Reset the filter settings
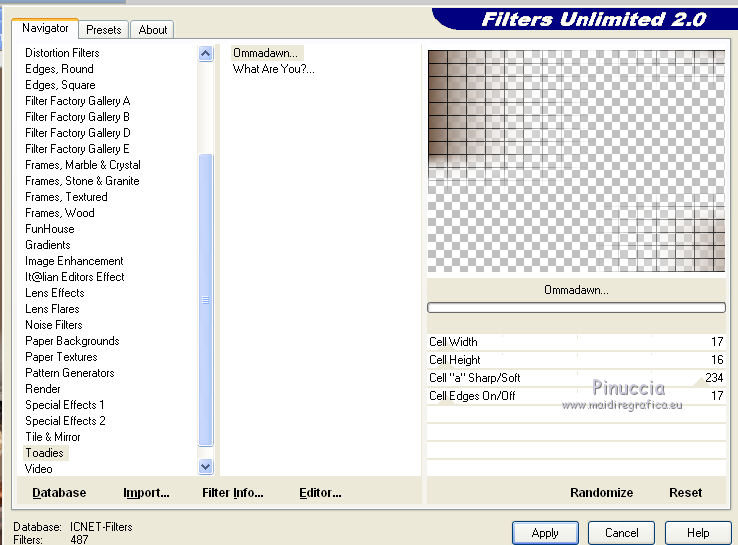This screenshot has height=545, width=738. 685,492
